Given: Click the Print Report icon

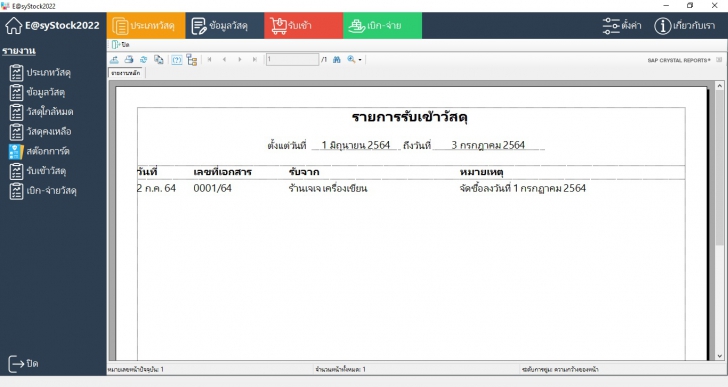Looking at the screenshot, I should tap(129, 59).
